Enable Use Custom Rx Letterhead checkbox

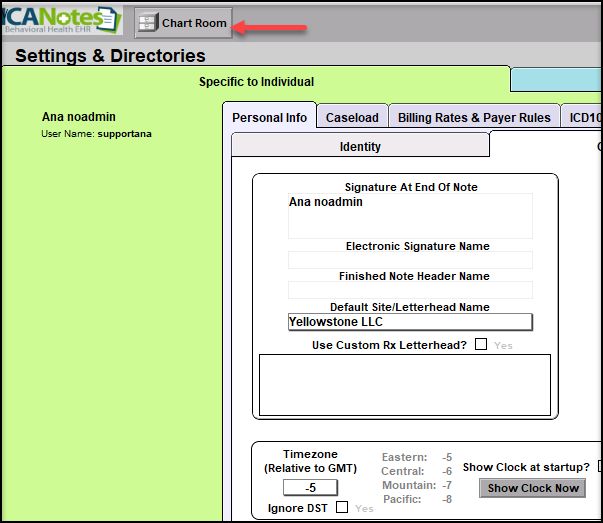pyautogui.click(x=481, y=345)
